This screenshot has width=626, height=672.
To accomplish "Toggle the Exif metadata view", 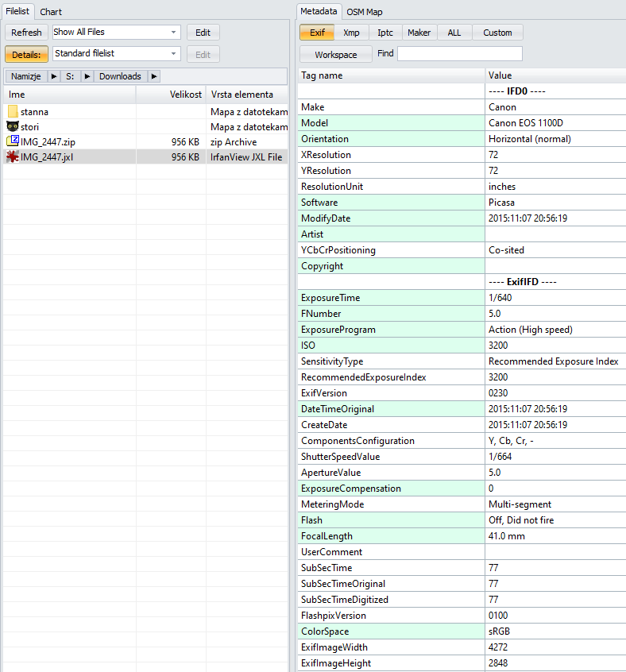I will click(316, 33).
